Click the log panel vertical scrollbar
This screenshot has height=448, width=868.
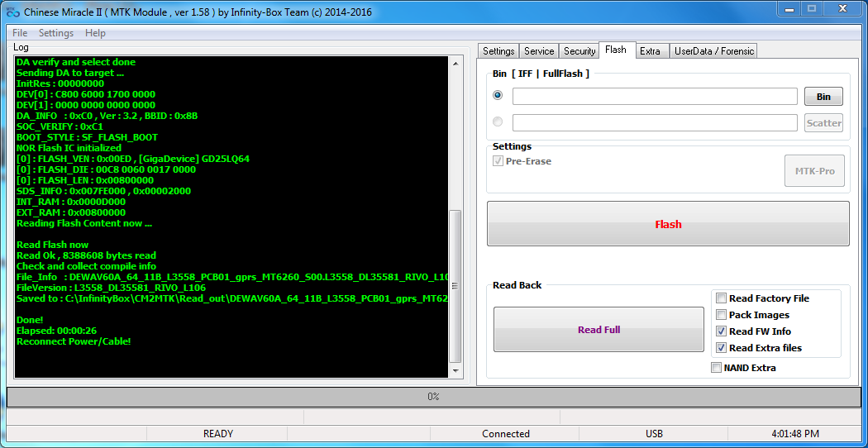[455, 281]
